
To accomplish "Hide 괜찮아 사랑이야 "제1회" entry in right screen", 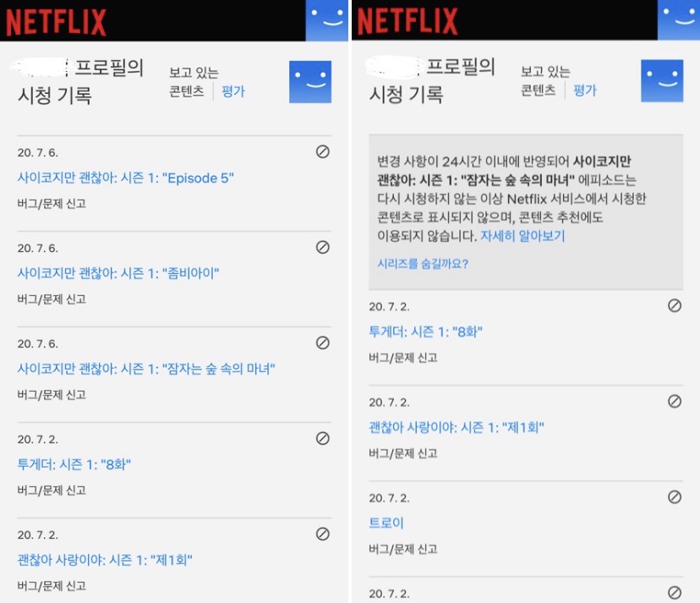I will pos(675,401).
